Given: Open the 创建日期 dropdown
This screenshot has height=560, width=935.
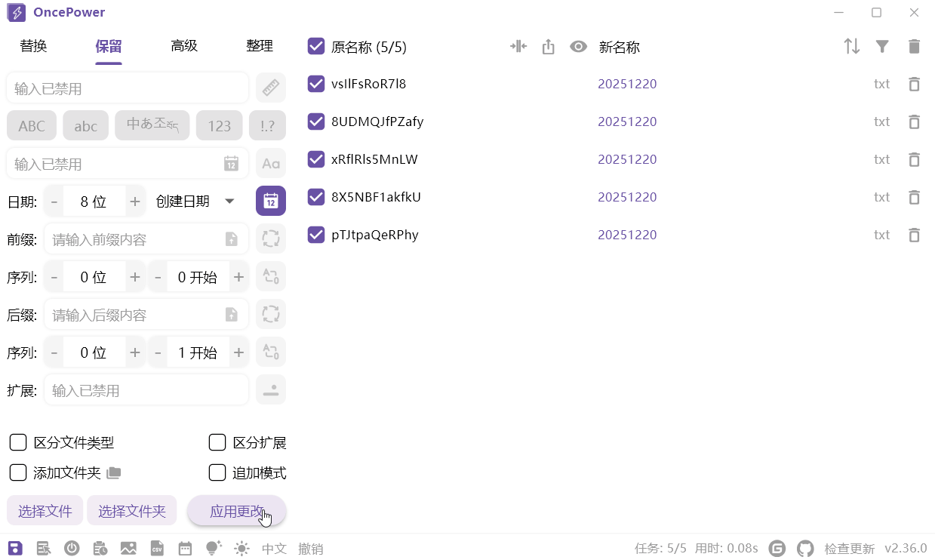Looking at the screenshot, I should (195, 201).
